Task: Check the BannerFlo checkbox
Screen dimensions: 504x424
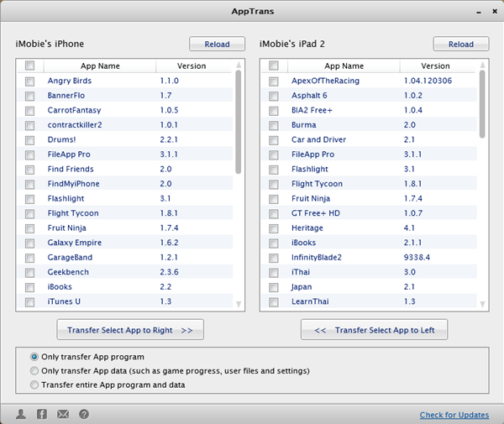Action: [x=30, y=96]
